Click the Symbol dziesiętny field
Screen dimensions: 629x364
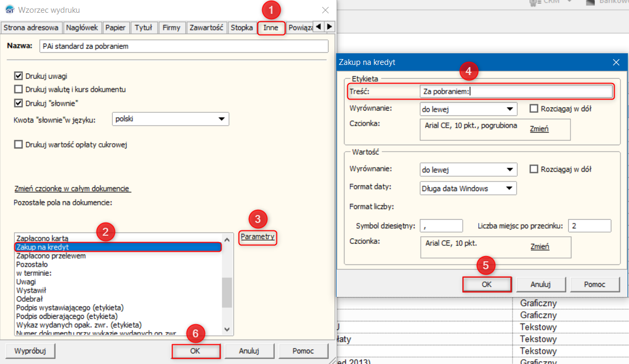[x=442, y=226]
